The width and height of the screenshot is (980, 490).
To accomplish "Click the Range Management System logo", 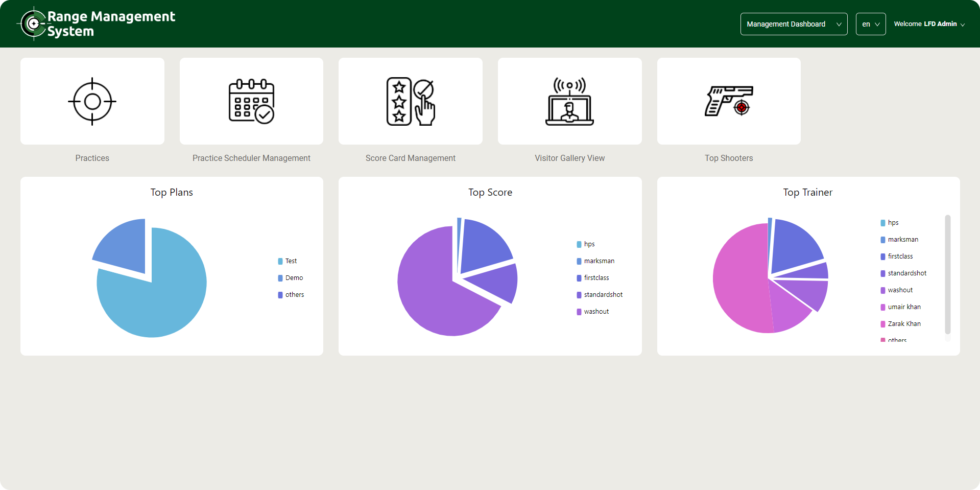I will tap(97, 24).
